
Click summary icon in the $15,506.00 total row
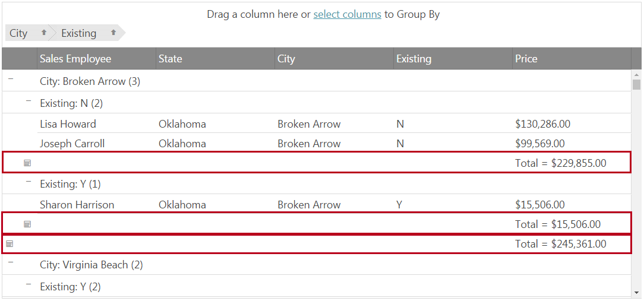pos(27,224)
